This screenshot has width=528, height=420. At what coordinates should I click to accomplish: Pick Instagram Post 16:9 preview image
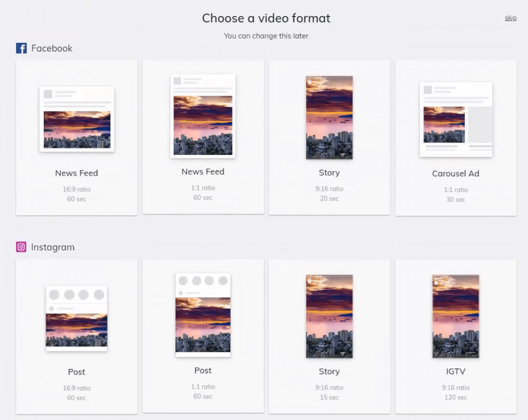[76, 318]
